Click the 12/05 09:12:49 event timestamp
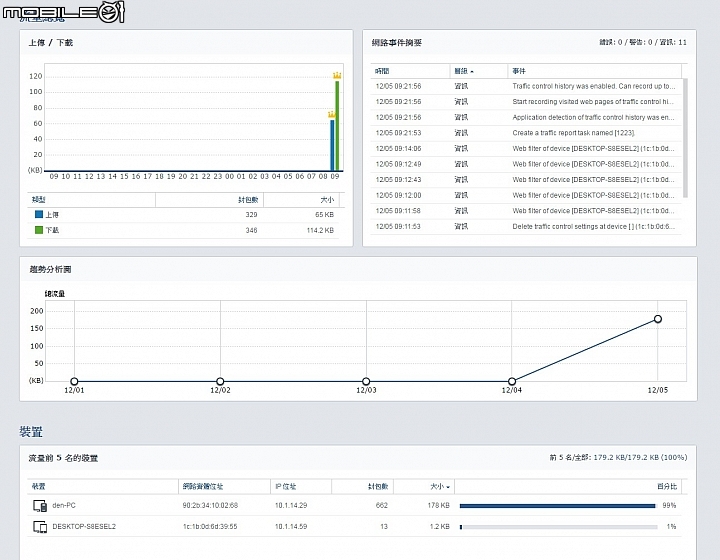Image resolution: width=720 pixels, height=560 pixels. click(399, 164)
